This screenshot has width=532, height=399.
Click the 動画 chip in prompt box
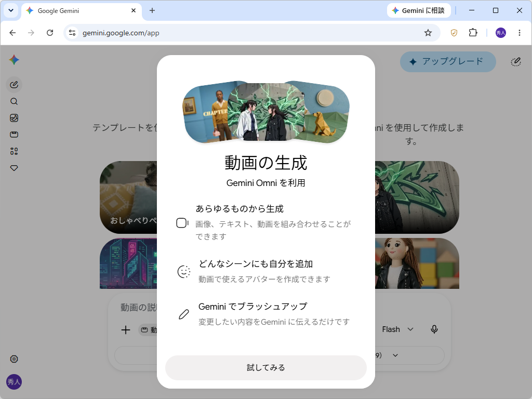coord(148,330)
